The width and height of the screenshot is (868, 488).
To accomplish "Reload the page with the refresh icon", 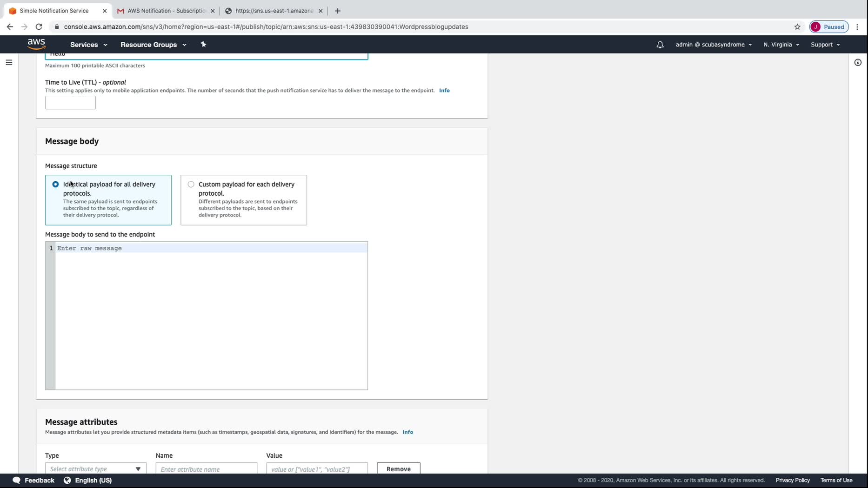I will click(x=39, y=26).
